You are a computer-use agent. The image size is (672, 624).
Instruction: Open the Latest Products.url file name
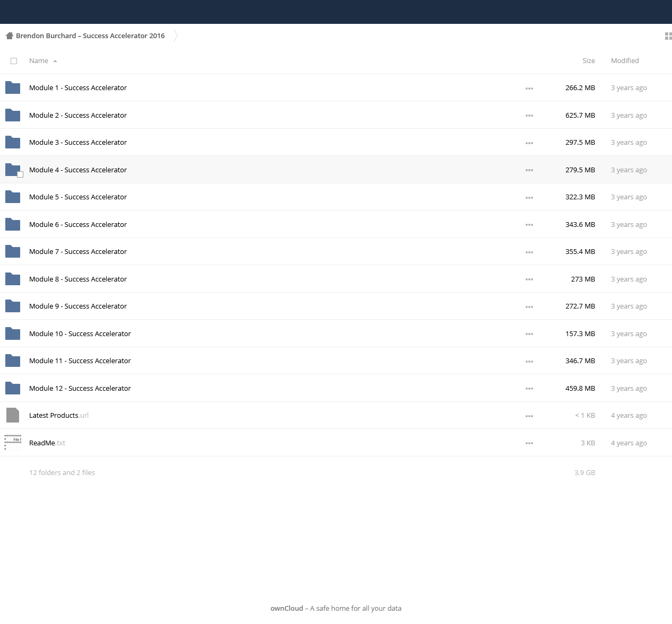point(59,415)
